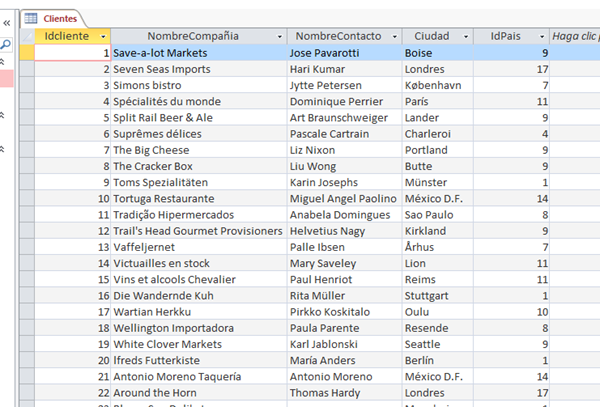600x407 pixels.
Task: Click the 'White Clover Markets' cell
Action: pyautogui.click(x=199, y=344)
